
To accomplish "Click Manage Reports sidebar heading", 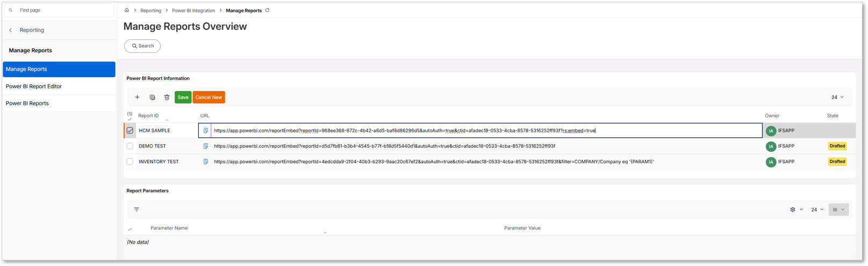I will tap(30, 51).
